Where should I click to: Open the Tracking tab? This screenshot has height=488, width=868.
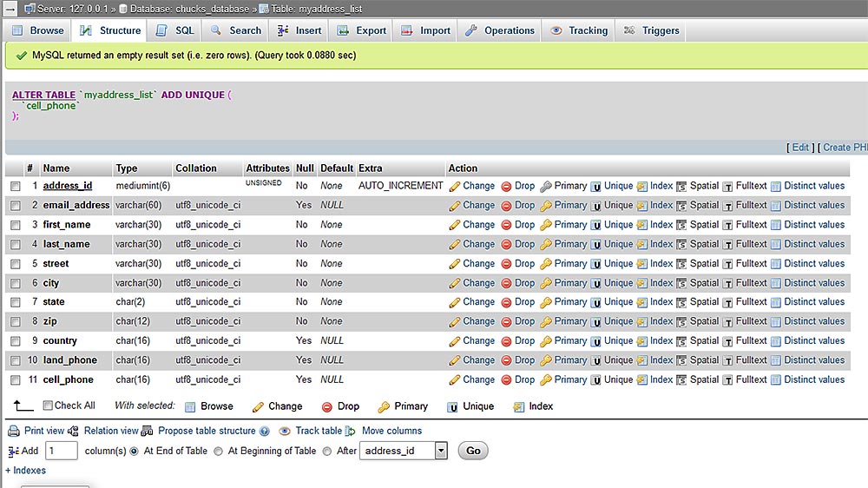[579, 30]
